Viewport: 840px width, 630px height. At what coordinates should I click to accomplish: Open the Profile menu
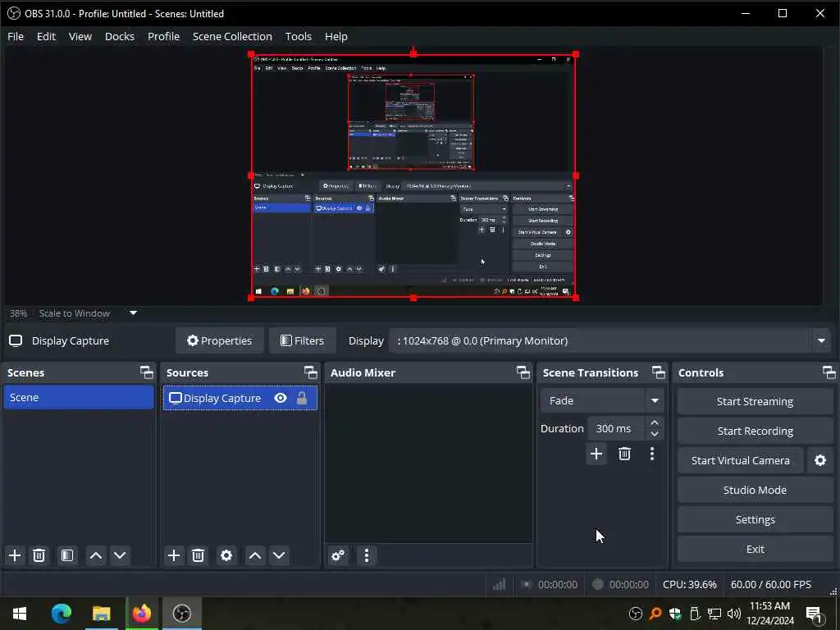(163, 36)
